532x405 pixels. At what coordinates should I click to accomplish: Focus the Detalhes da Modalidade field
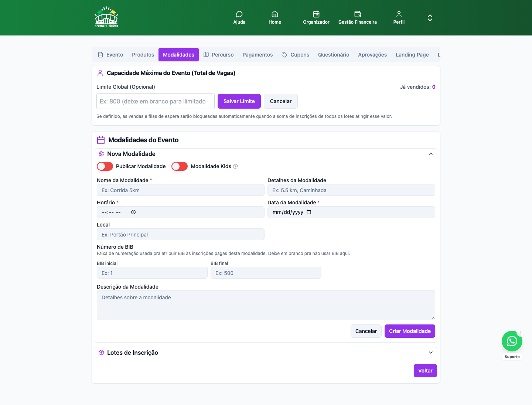[351, 190]
